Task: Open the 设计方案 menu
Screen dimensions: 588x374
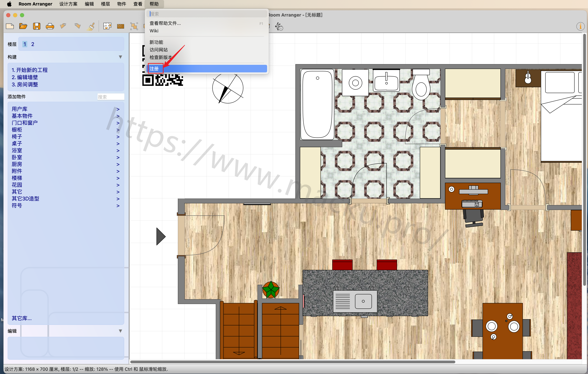Action: [68, 4]
